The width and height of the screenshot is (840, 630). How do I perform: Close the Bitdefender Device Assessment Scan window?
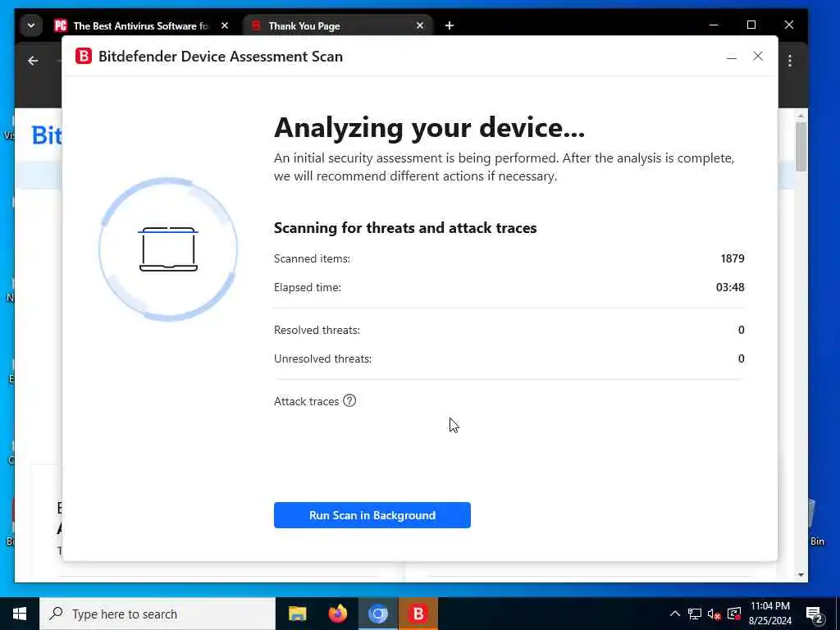coord(757,56)
